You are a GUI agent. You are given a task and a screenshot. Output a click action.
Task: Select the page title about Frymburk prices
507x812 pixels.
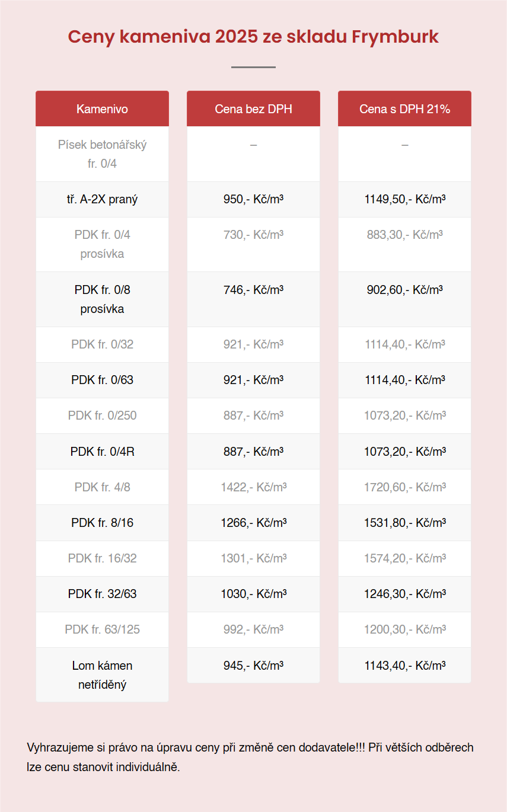tap(253, 37)
